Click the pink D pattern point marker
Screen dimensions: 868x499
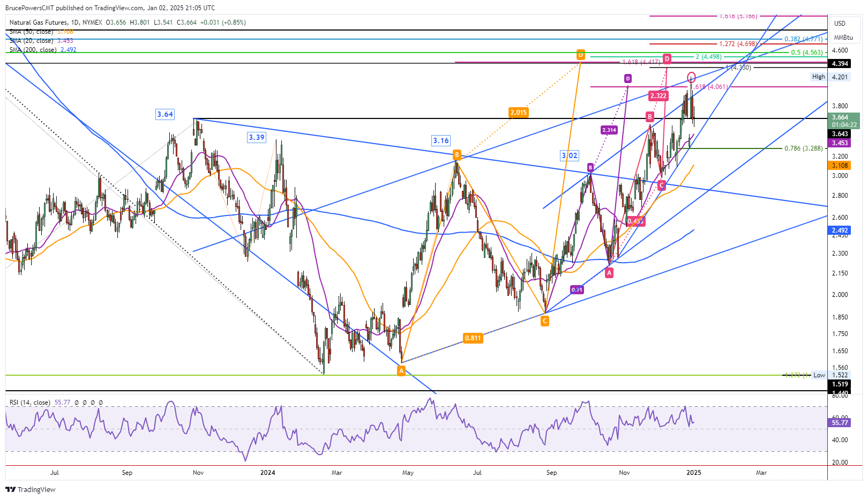pyautogui.click(x=667, y=58)
